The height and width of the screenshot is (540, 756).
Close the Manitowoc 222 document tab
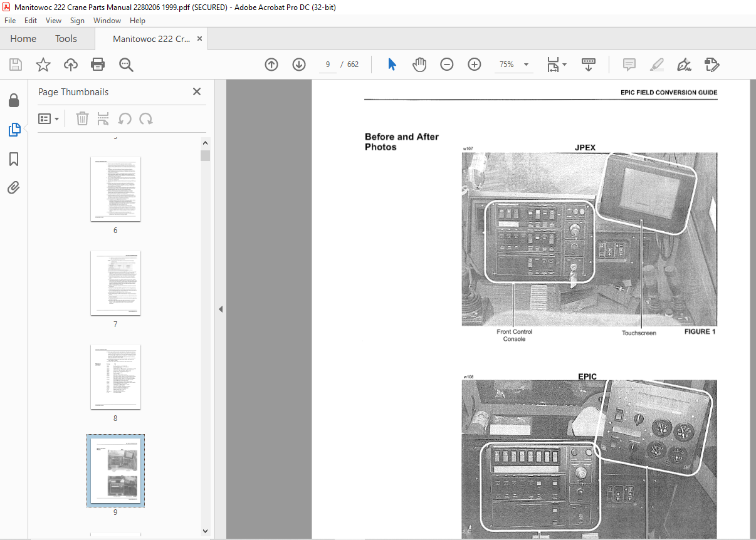click(x=200, y=39)
